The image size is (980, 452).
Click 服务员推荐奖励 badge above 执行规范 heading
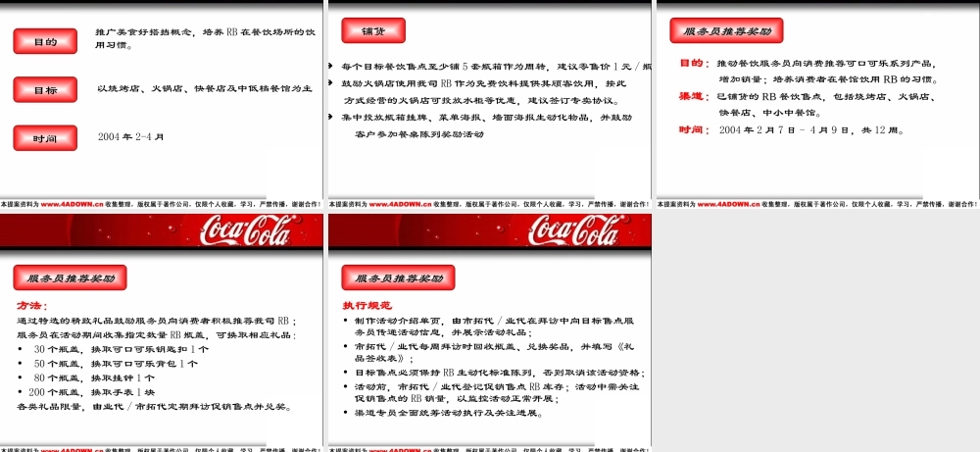pyautogui.click(x=398, y=277)
